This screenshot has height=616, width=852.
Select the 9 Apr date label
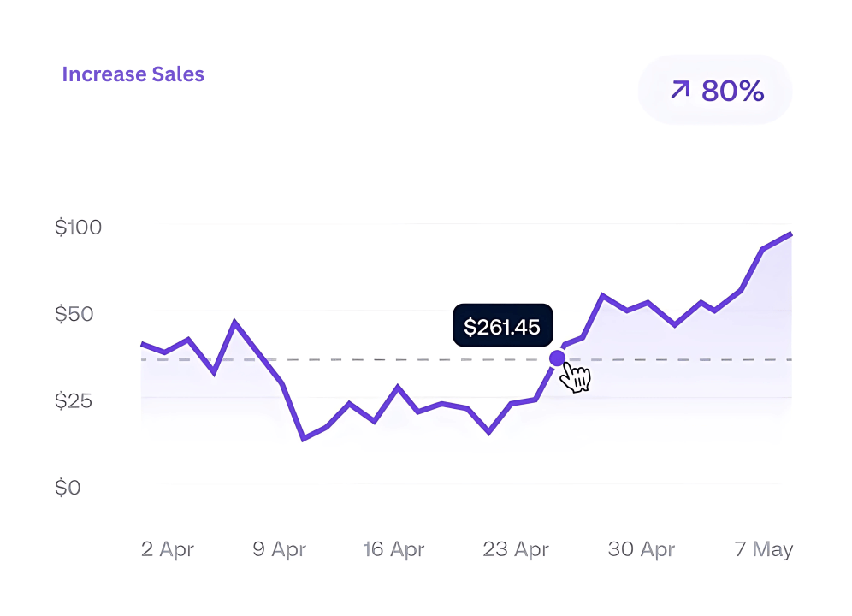(x=279, y=549)
